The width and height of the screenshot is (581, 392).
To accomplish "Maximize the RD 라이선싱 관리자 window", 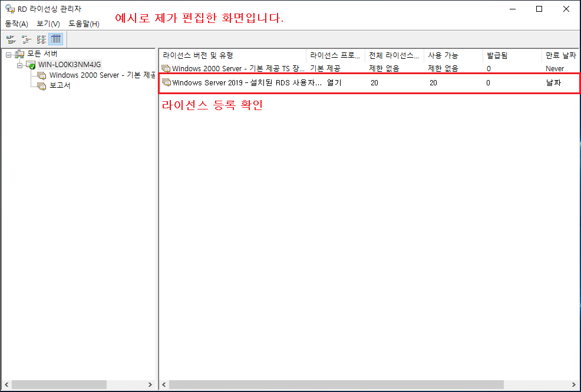I will coord(540,9).
